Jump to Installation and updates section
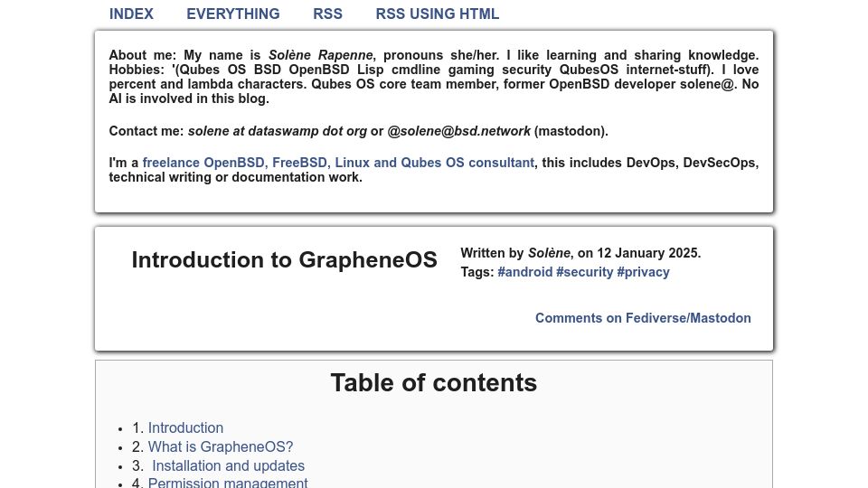The image size is (868, 488). 228,466
